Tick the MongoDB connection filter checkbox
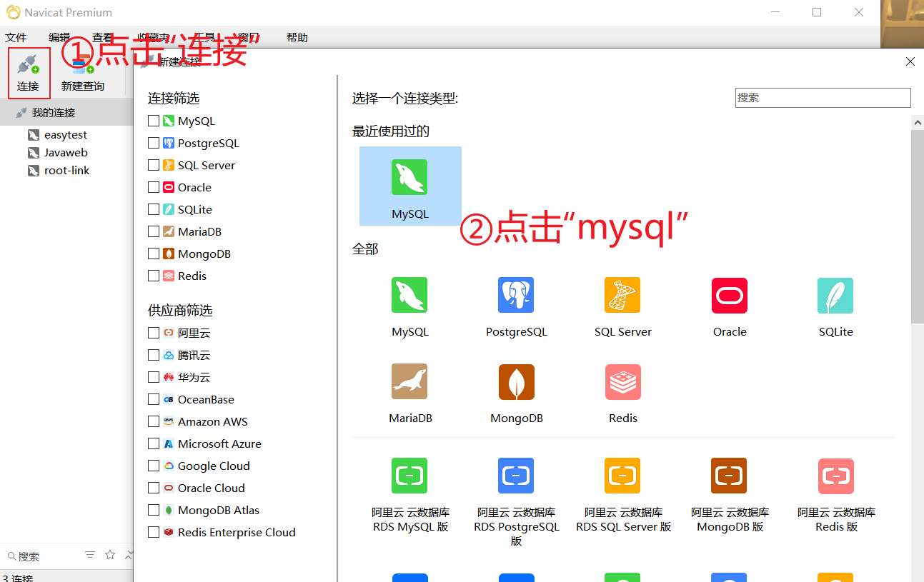Viewport: 924px width, 582px height. 154,254
